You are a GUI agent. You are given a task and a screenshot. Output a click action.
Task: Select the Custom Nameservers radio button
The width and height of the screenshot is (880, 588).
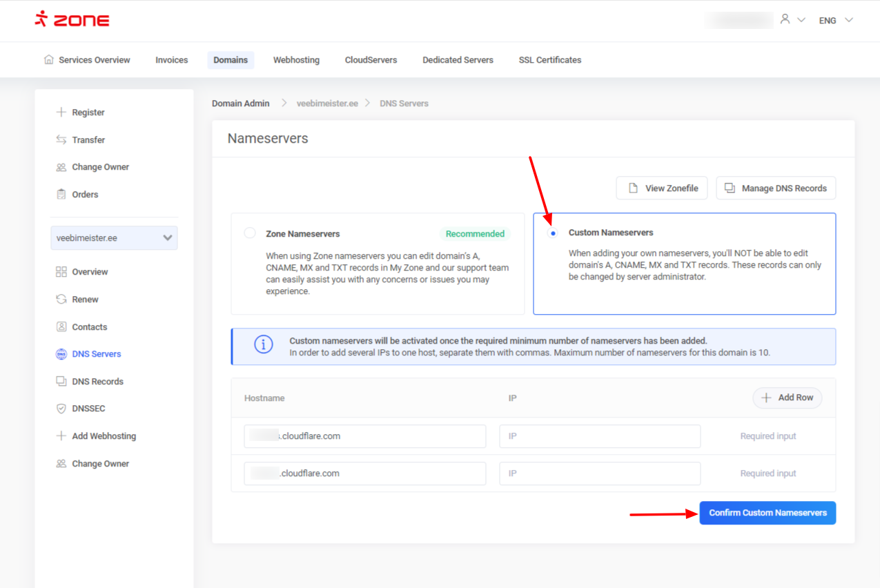coord(553,233)
